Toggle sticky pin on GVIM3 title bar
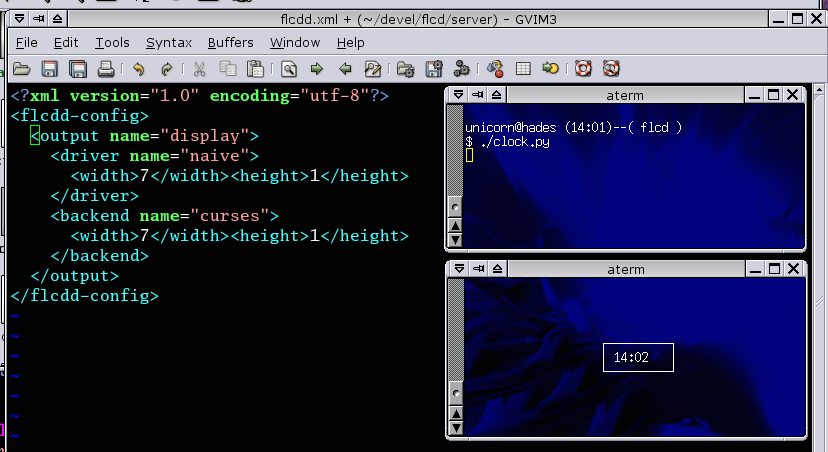The image size is (828, 452). tap(37, 18)
